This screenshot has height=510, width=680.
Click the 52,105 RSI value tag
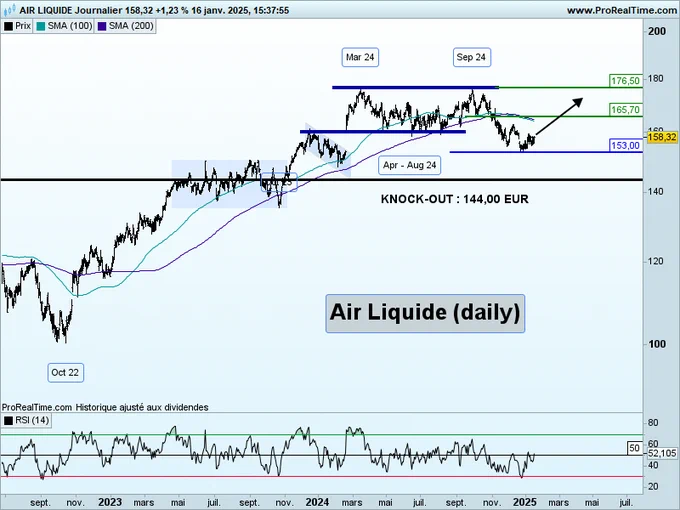tap(662, 454)
